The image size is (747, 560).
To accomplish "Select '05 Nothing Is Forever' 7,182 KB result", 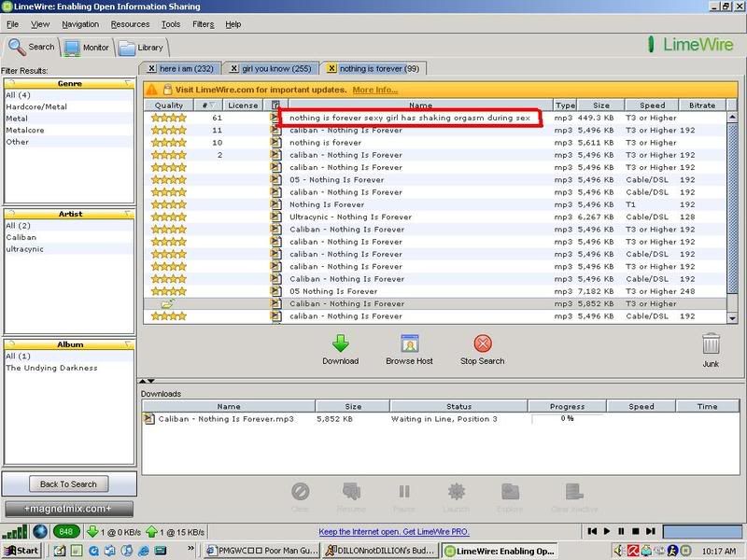I will tap(435, 291).
